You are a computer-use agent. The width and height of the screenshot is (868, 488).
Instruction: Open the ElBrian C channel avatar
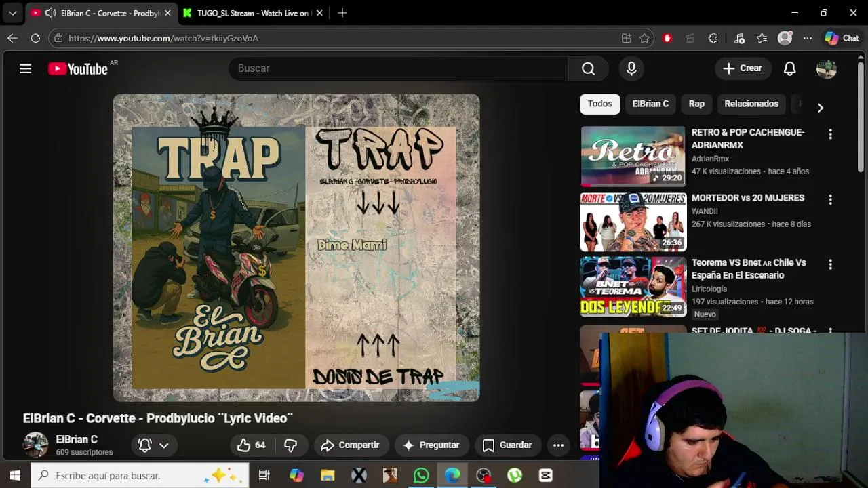click(x=36, y=445)
